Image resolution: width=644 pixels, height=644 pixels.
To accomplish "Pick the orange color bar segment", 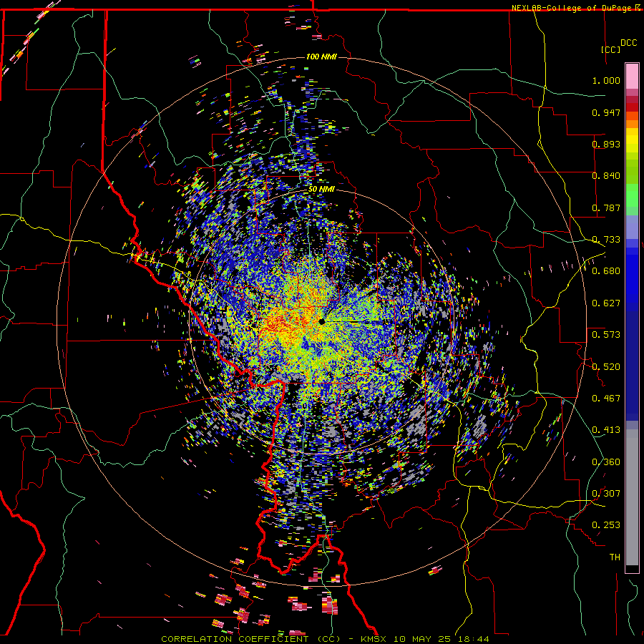I will [x=632, y=124].
